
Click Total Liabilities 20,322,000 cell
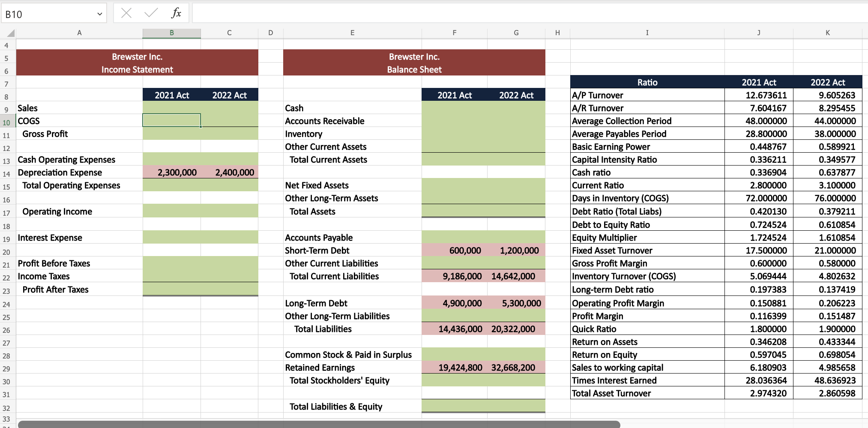click(516, 329)
